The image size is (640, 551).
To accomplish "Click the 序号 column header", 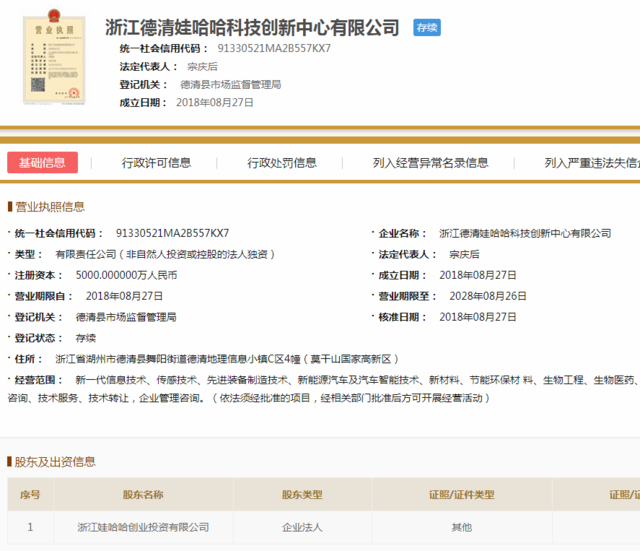I will 30,495.
